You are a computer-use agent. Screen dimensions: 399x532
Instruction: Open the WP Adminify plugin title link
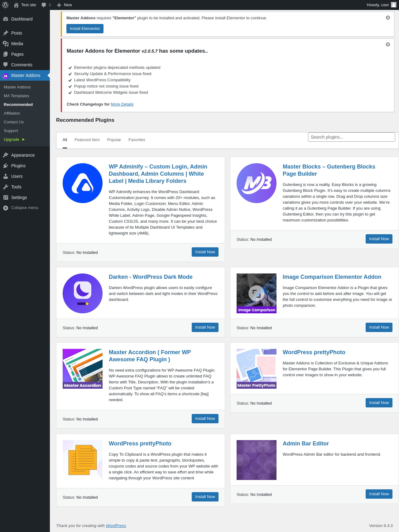158,174
